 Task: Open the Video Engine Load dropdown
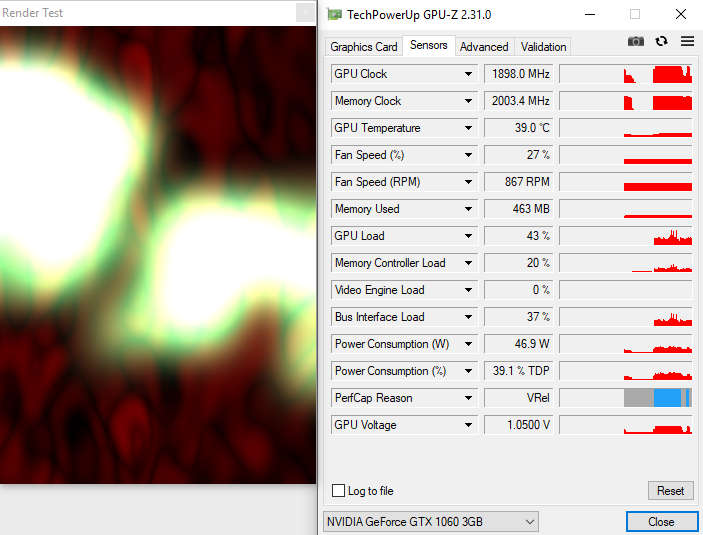[x=468, y=290]
